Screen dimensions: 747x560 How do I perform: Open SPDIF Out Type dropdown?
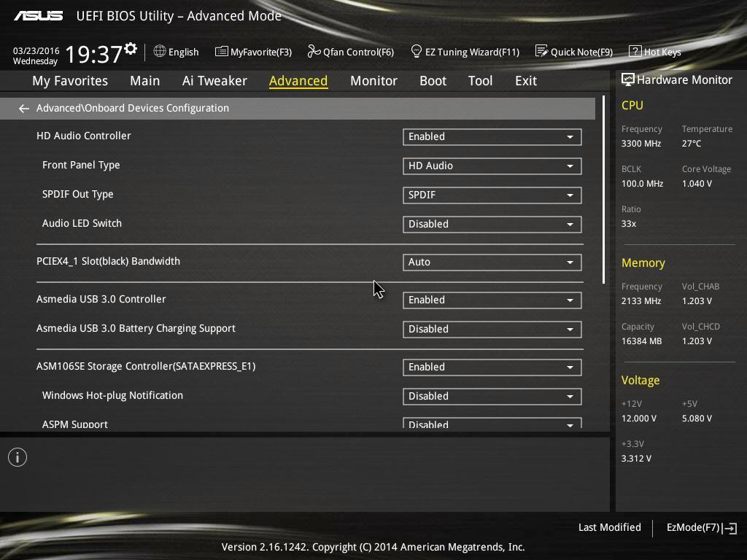492,195
